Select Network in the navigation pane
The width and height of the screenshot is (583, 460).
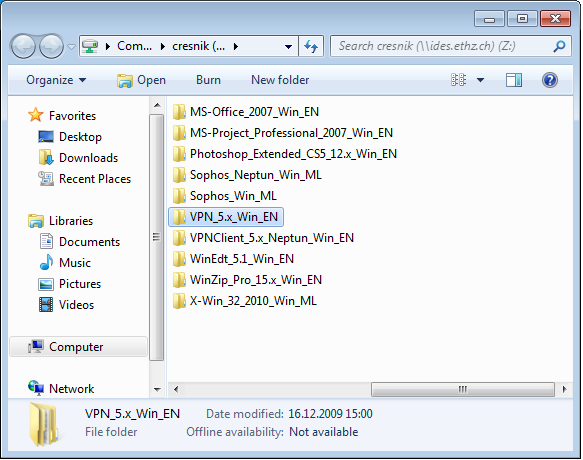click(x=71, y=389)
